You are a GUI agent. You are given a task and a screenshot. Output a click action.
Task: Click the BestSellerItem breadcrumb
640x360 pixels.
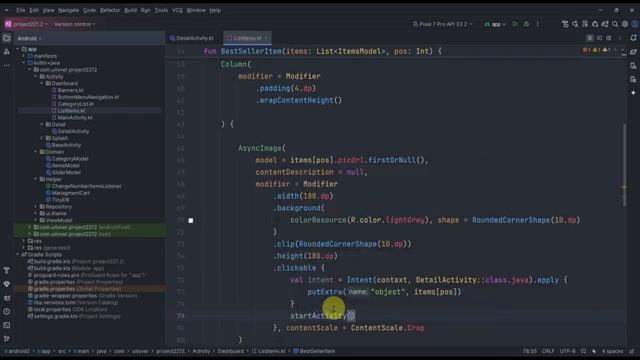click(314, 351)
